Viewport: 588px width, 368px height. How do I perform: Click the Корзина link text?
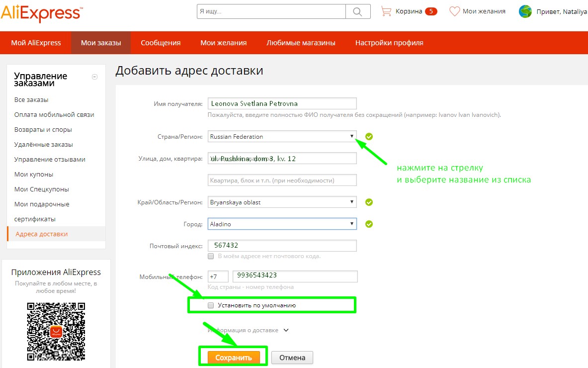coord(409,11)
